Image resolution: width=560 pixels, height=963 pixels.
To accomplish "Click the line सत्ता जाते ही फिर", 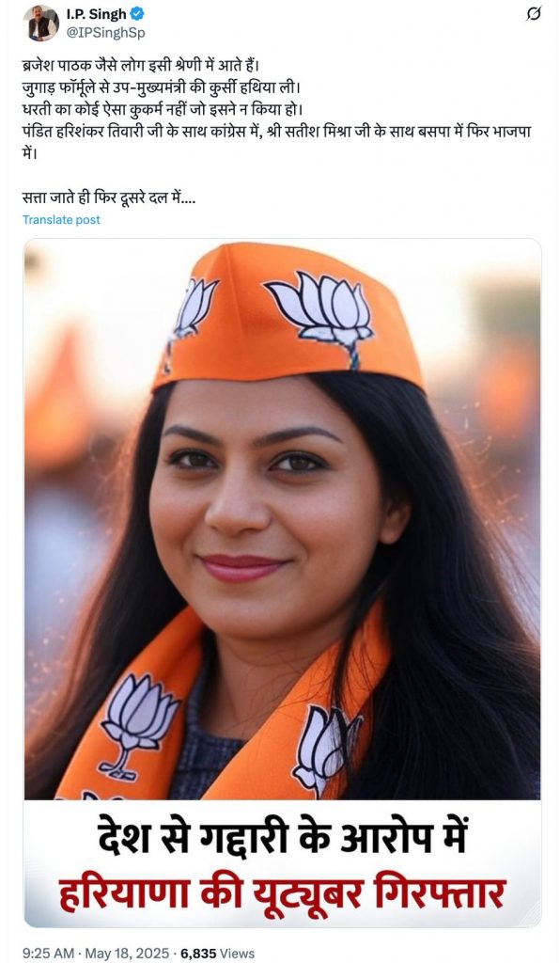I will click(109, 198).
